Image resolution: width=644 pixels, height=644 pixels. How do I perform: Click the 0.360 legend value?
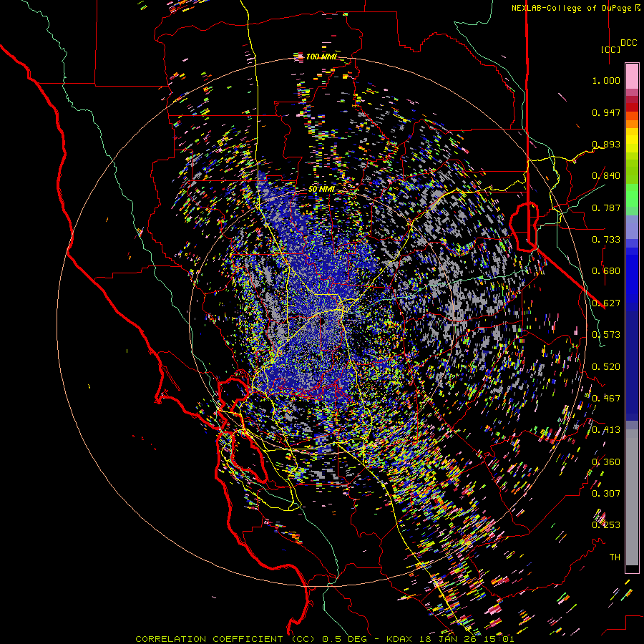[606, 462]
